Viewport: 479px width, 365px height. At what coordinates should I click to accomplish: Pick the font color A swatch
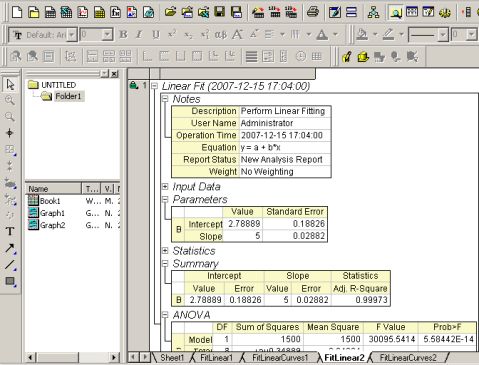[x=322, y=34]
